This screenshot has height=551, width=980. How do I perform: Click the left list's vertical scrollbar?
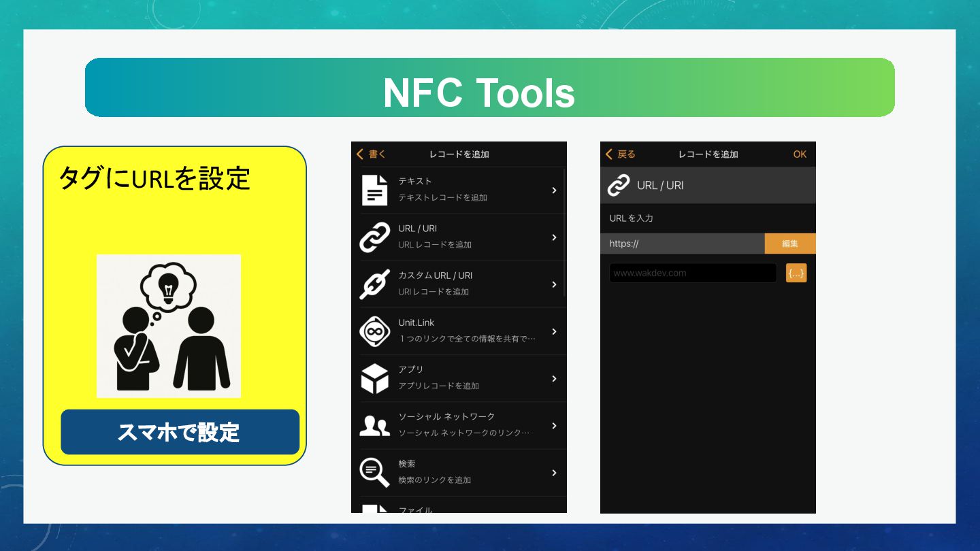point(565,231)
